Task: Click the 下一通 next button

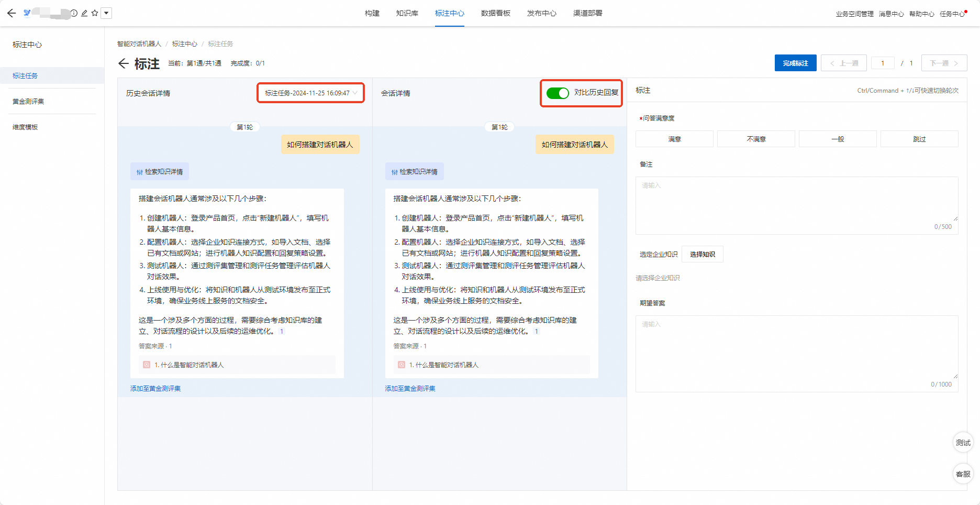Action: click(x=944, y=63)
